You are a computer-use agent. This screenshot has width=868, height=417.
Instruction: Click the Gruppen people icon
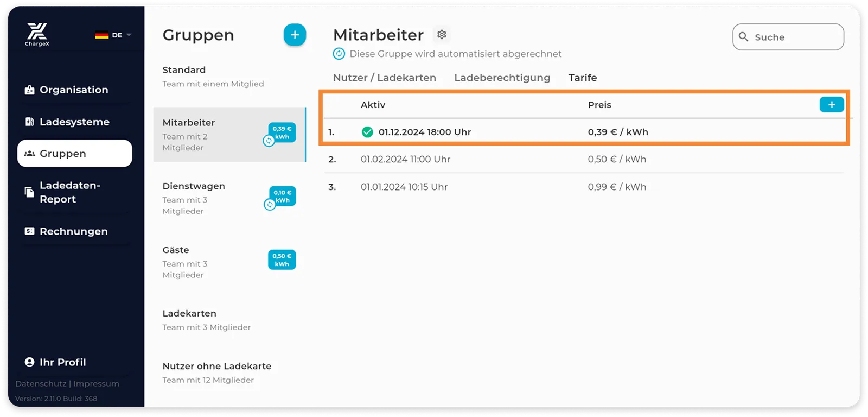pos(30,154)
